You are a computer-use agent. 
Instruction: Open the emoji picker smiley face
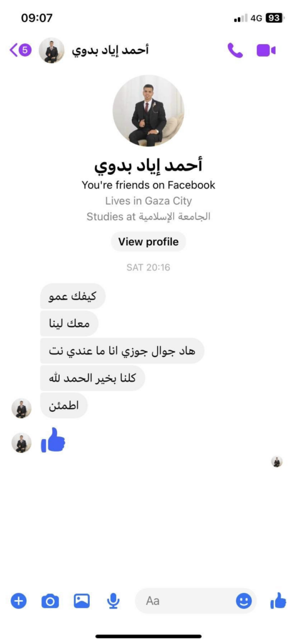244,601
